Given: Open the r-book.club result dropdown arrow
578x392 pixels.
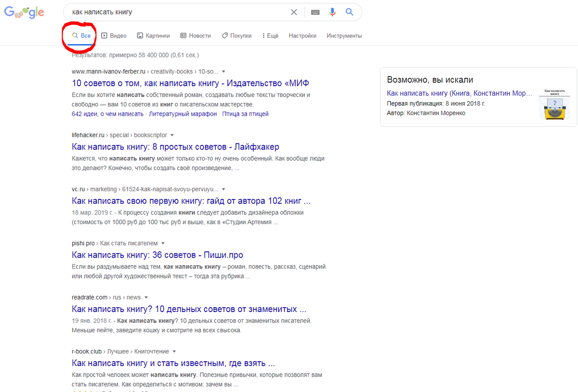Looking at the screenshot, I should (174, 352).
